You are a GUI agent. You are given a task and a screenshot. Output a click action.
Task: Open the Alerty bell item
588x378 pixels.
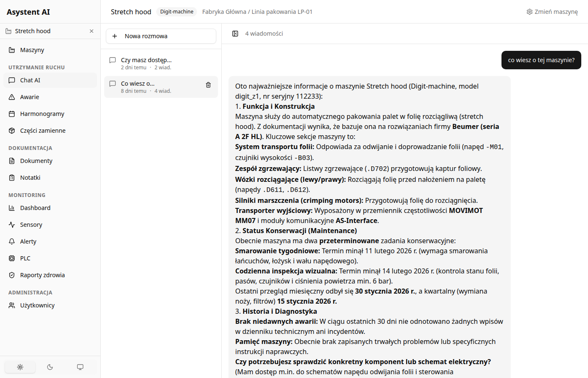(x=12, y=241)
